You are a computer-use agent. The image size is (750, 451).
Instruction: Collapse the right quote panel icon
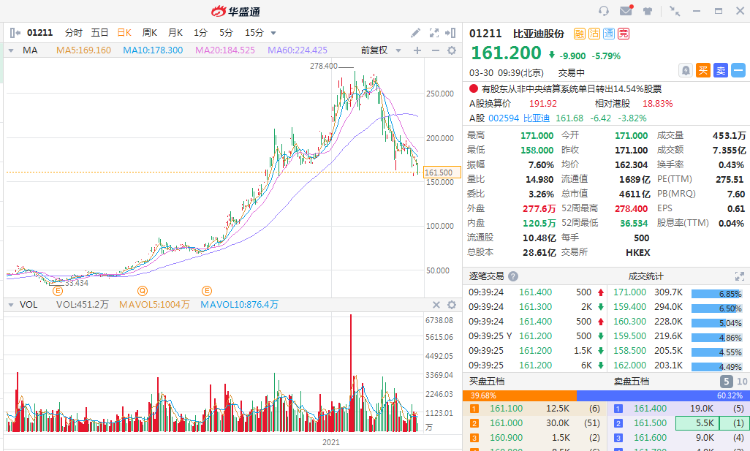(x=451, y=33)
